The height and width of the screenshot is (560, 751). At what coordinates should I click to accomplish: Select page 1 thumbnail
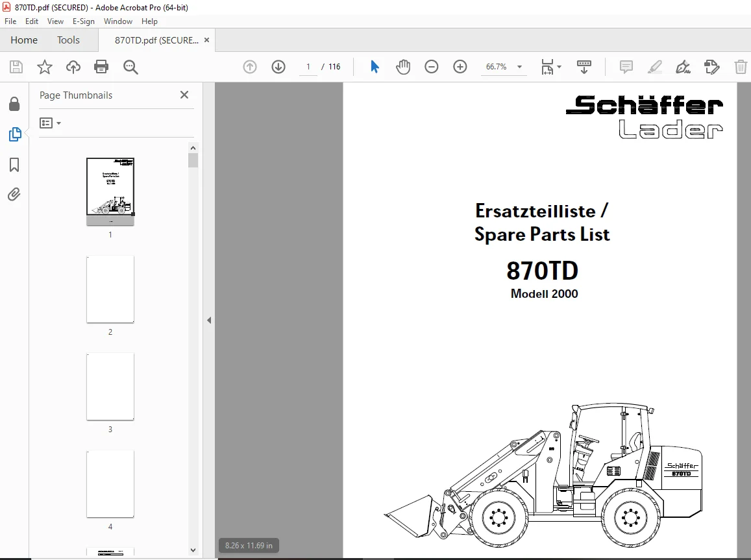point(110,191)
